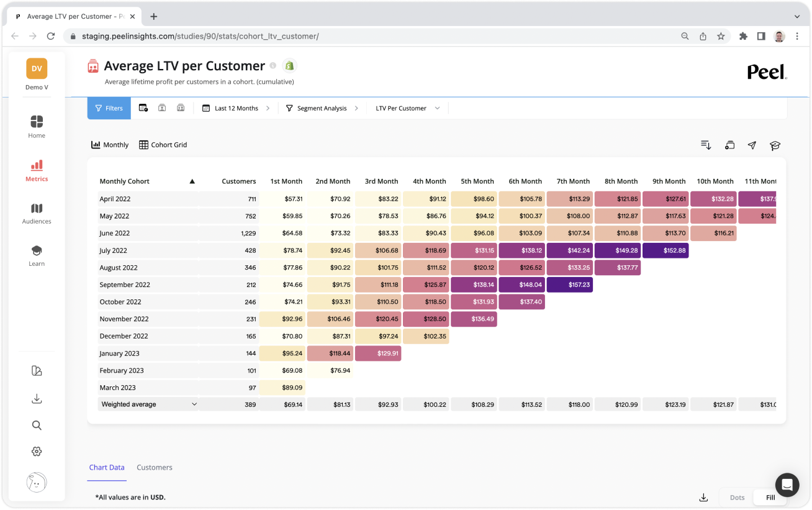Click the September 2022 7th Month $157.23 cell
The width and height of the screenshot is (812, 510).
(x=570, y=285)
